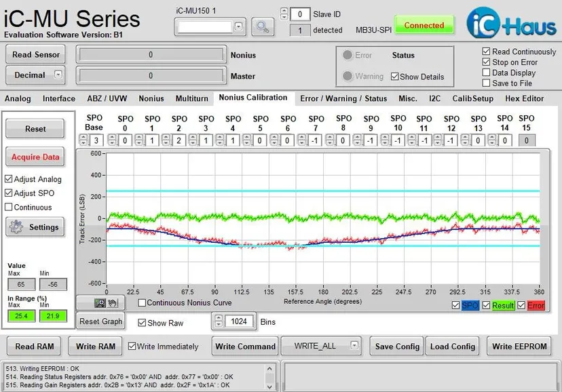The image size is (562, 392).
Task: Click the graph zoom tool icon
Action: click(x=100, y=303)
